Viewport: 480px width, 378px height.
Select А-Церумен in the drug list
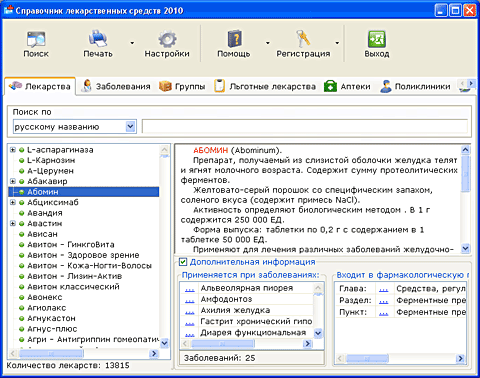50,171
